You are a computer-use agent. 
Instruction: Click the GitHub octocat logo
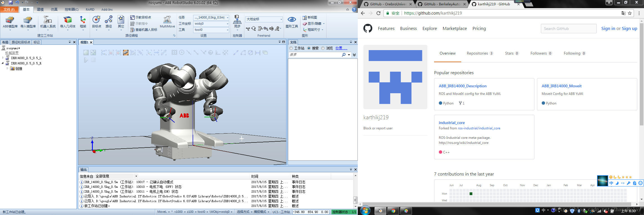pyautogui.click(x=368, y=28)
